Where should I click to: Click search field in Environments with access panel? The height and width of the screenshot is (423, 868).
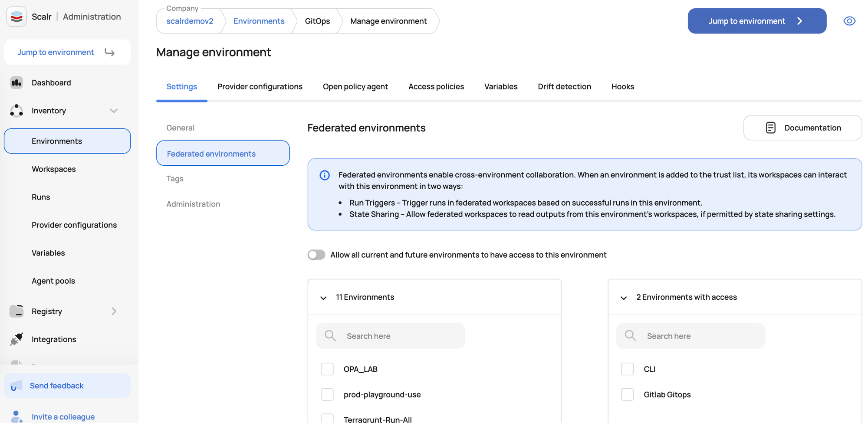click(x=690, y=336)
